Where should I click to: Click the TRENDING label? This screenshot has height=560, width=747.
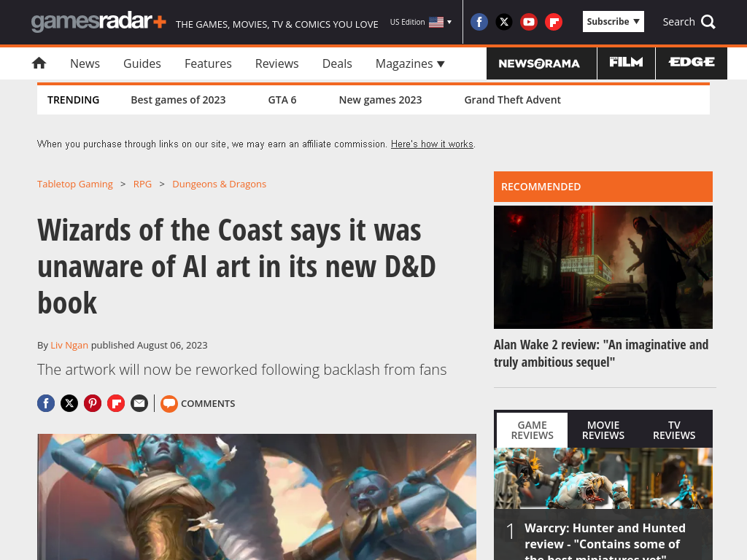tap(74, 100)
